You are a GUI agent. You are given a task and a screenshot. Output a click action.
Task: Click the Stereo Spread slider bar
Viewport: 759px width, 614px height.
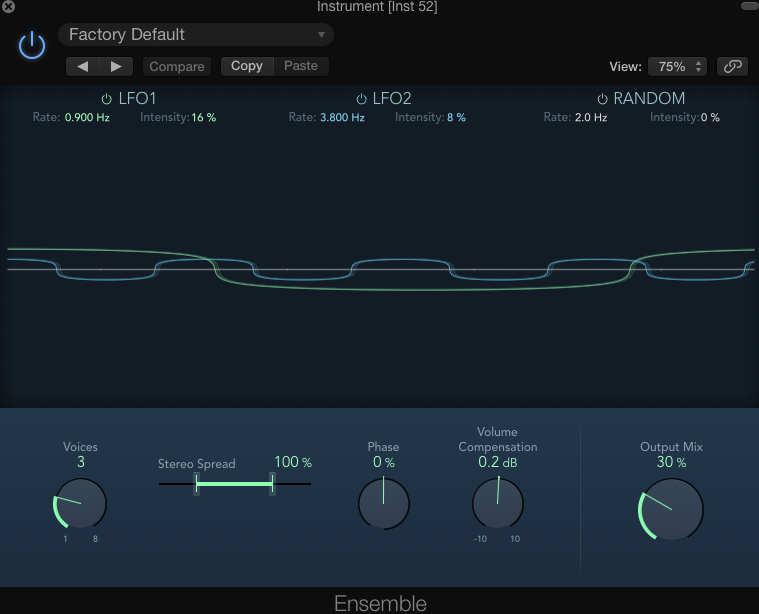[234, 484]
